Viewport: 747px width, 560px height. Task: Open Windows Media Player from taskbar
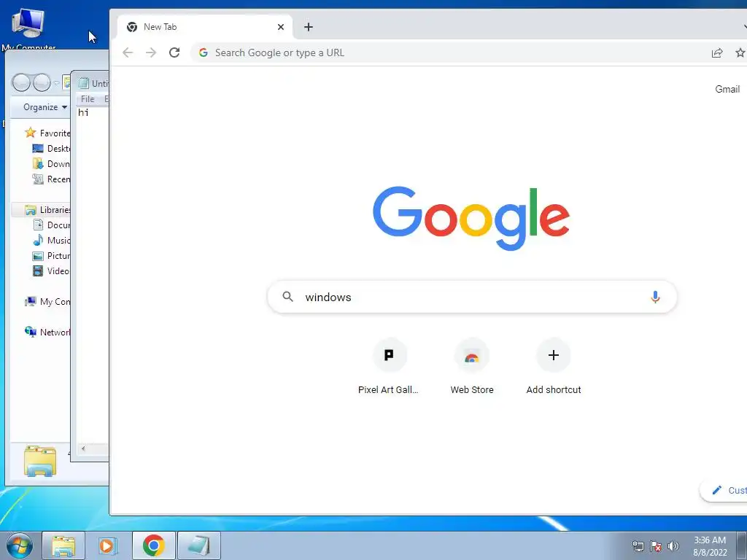(108, 545)
